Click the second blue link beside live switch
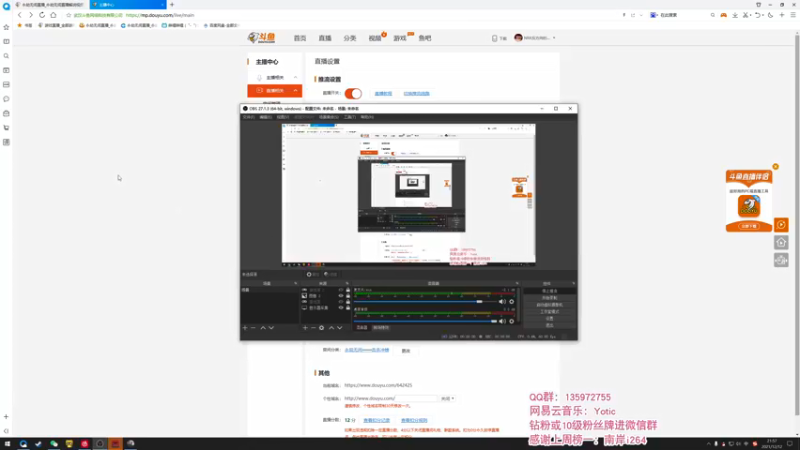Viewport: 800px width, 450px height. point(416,93)
